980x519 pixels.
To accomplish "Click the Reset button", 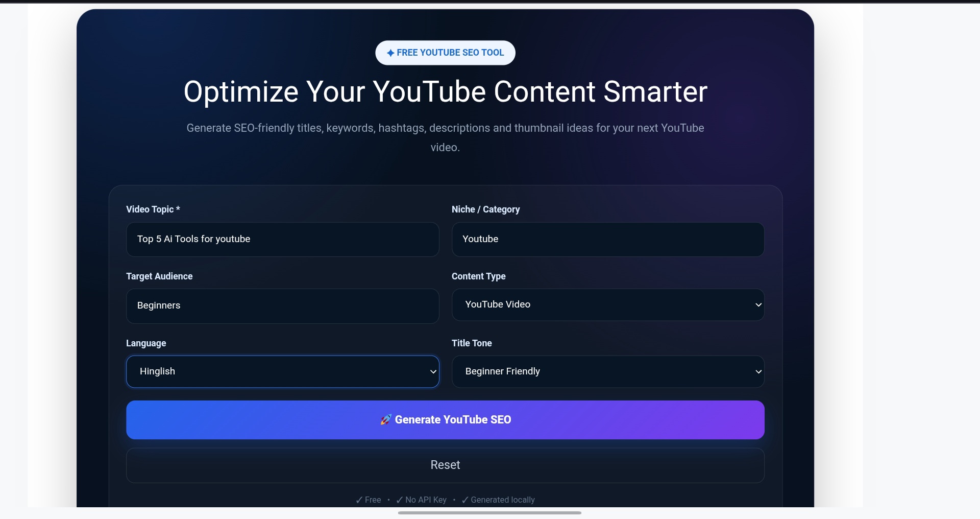I will pos(445,465).
